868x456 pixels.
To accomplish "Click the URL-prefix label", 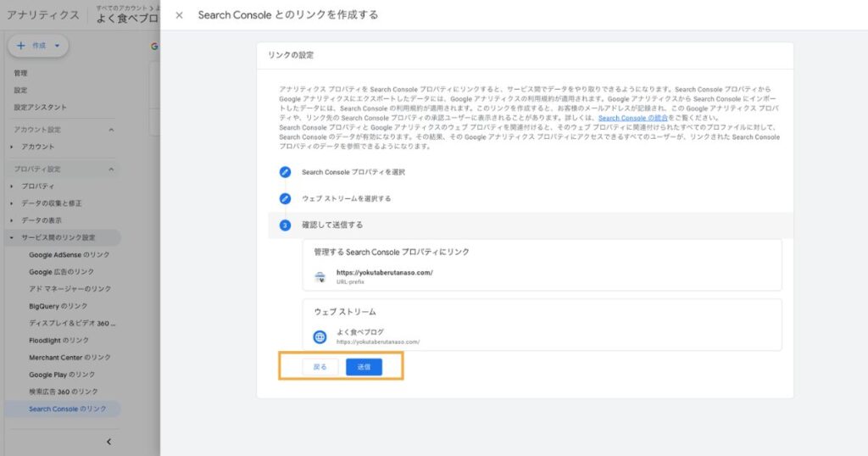I will (x=350, y=281).
